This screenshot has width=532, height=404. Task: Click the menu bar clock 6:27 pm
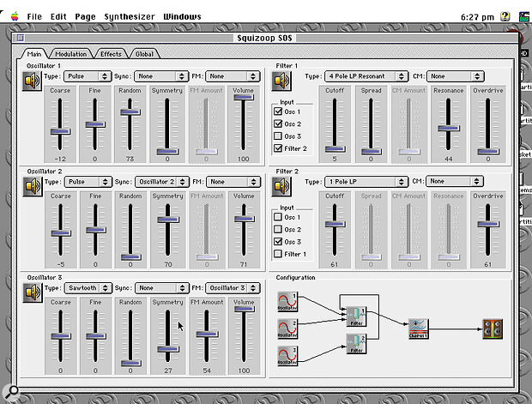477,17
